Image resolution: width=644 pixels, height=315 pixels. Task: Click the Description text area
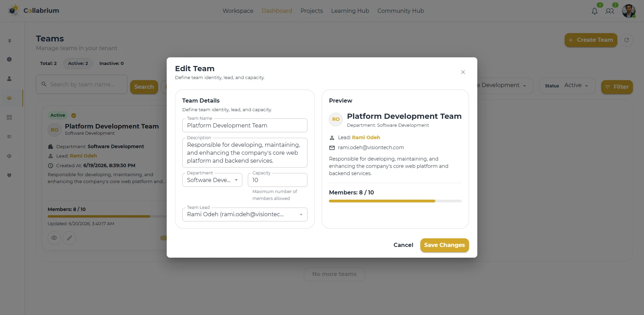point(245,153)
